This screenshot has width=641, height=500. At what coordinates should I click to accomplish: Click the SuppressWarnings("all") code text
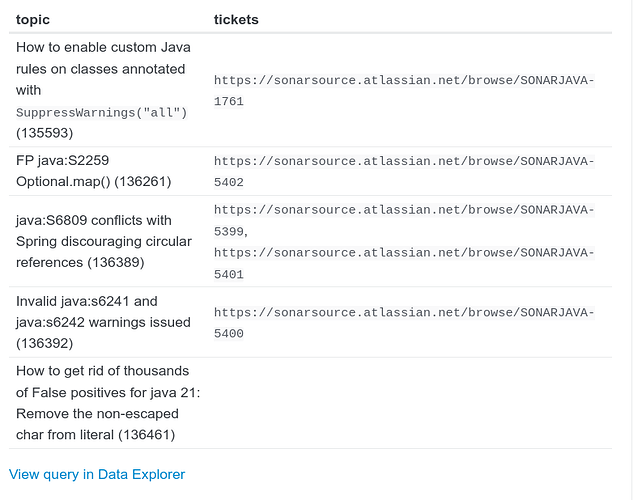pyautogui.click(x=101, y=112)
